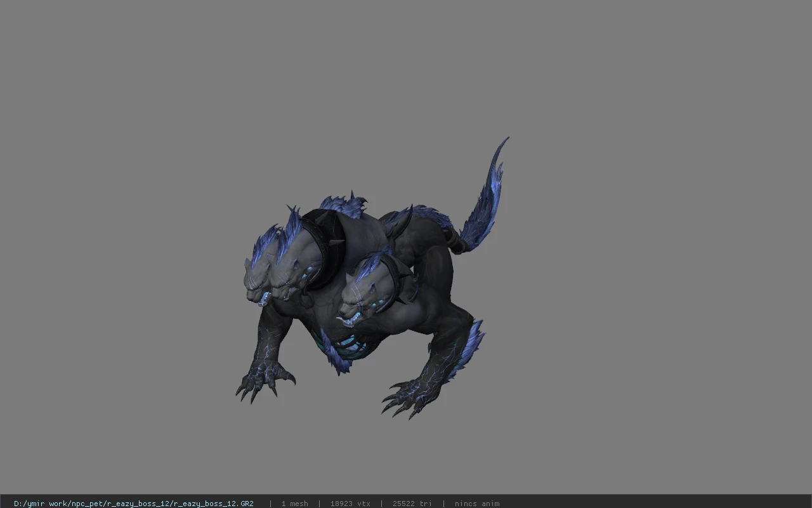Click the "18923 vtx" vertex count

pos(350,504)
